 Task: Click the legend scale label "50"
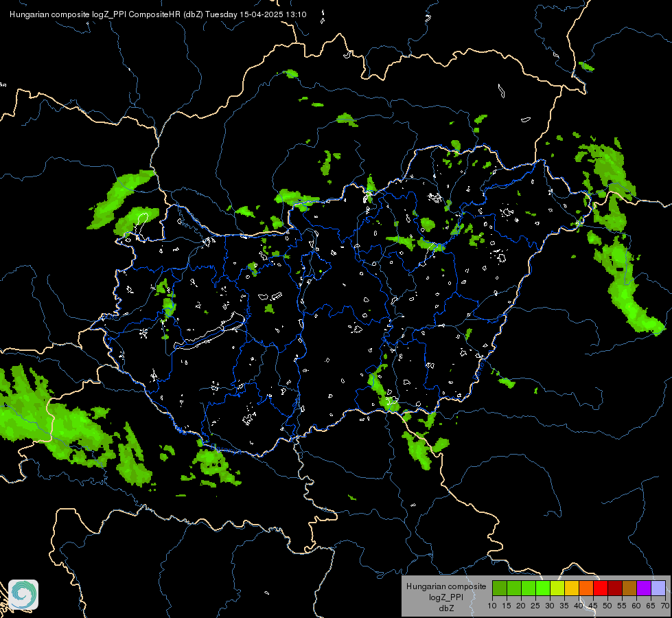click(x=607, y=606)
